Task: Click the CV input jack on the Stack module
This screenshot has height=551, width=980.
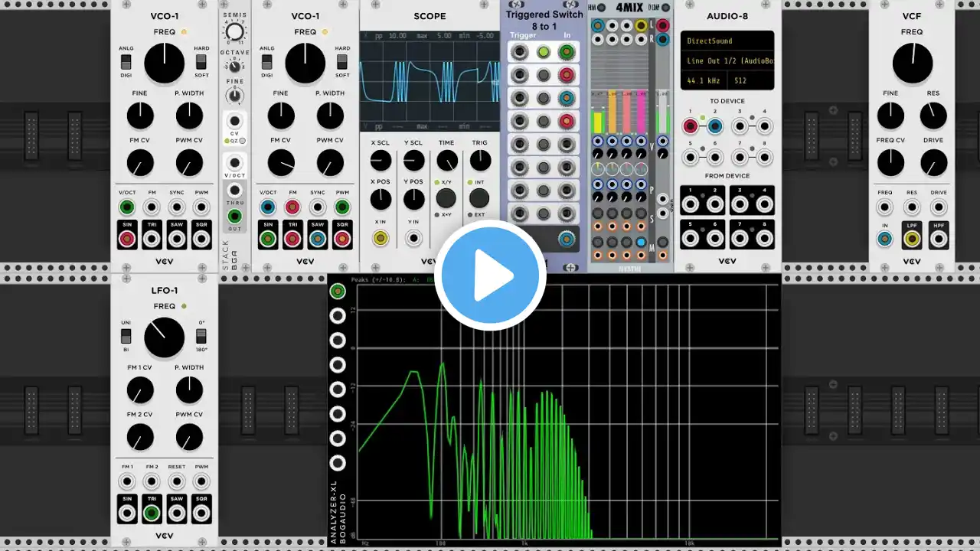Action: click(x=235, y=122)
